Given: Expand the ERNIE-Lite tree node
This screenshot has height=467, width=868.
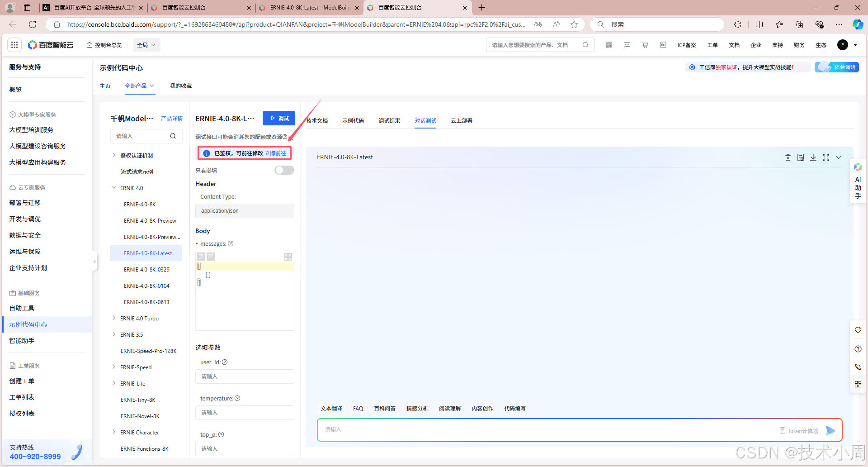Looking at the screenshot, I should [x=113, y=383].
